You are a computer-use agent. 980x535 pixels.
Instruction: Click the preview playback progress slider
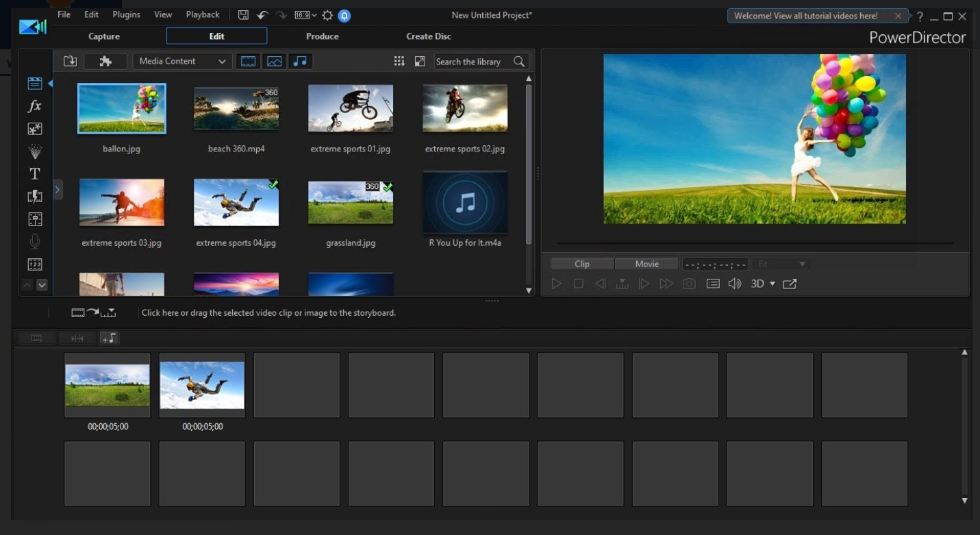click(x=755, y=243)
